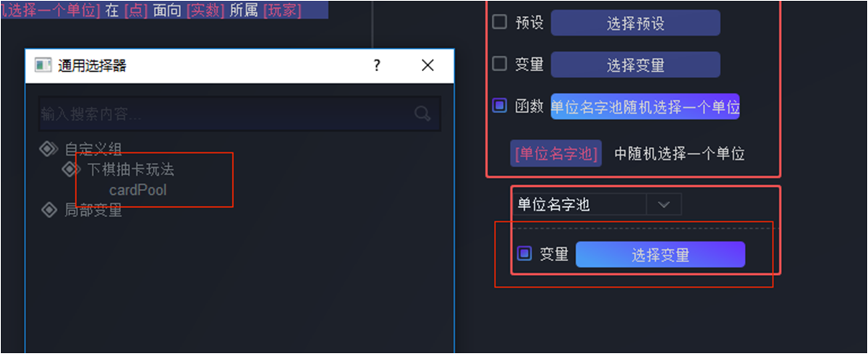
Task: Click the highlighted gradient 选择变量 button
Action: pyautogui.click(x=660, y=255)
